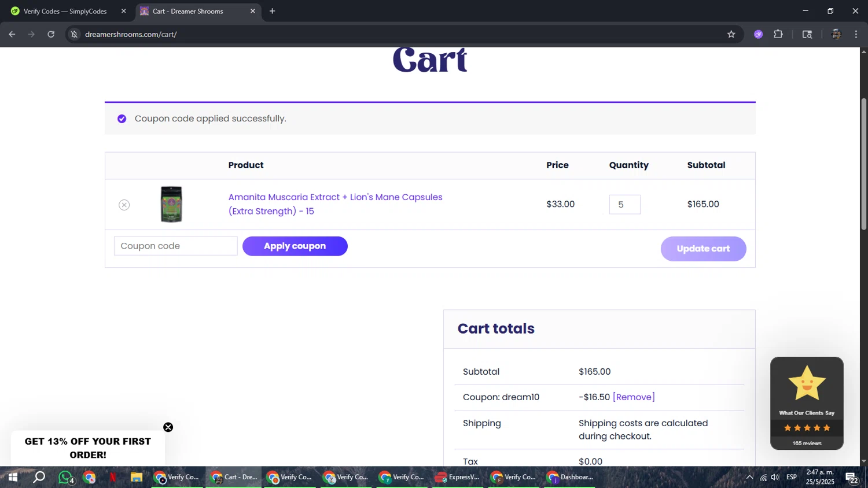The width and height of the screenshot is (868, 488).
Task: Open Windows taskbar search
Action: click(x=39, y=477)
